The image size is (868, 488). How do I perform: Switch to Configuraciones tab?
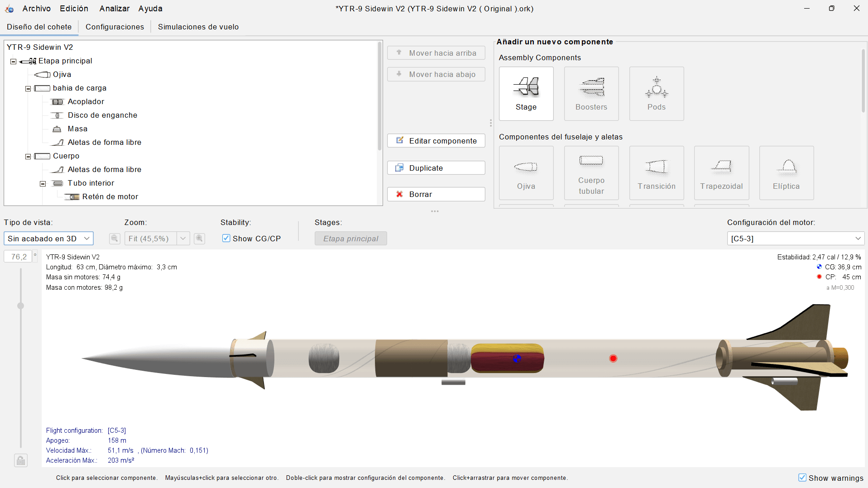115,27
